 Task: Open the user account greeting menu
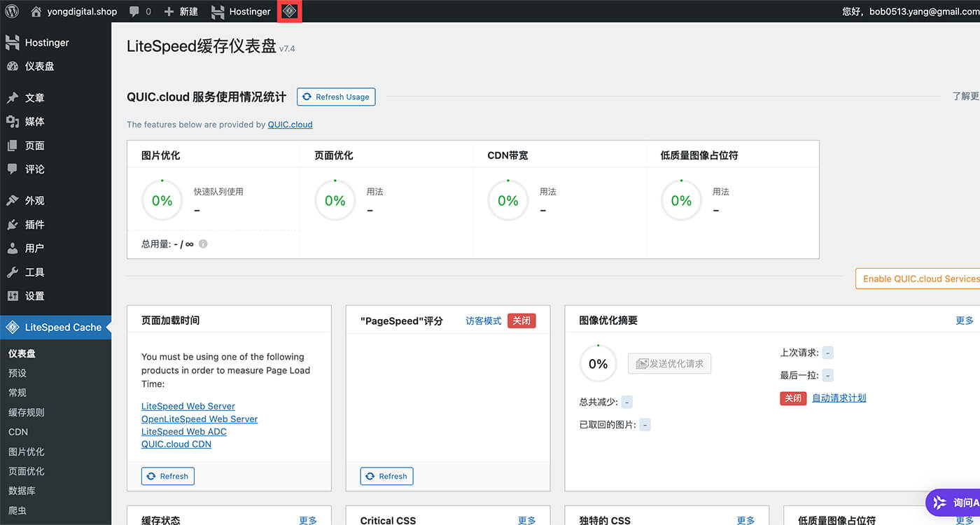[911, 11]
